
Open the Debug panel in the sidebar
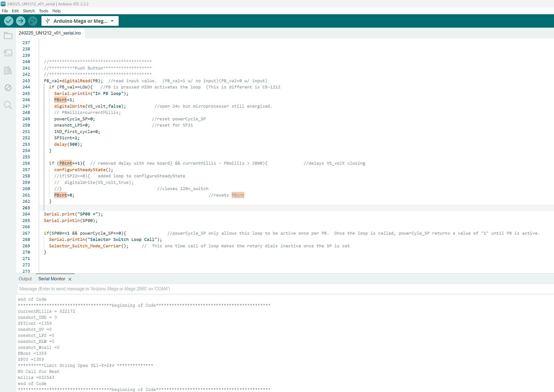click(8, 88)
